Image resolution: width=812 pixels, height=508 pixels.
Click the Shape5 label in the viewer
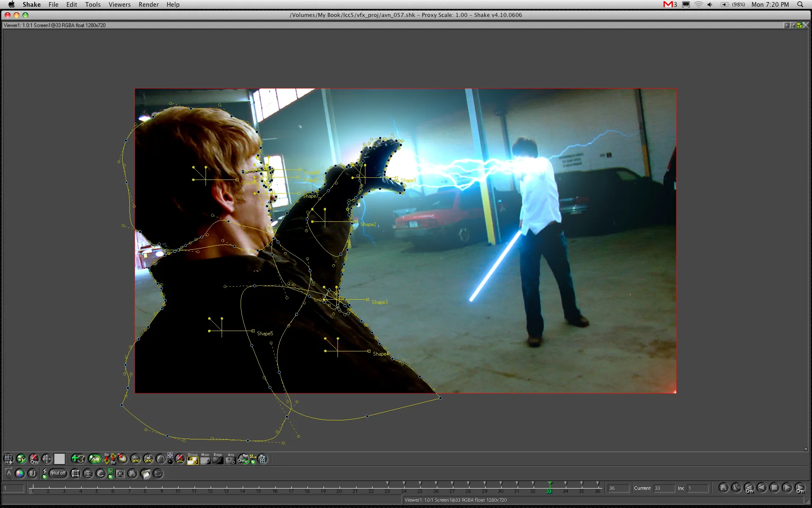click(265, 334)
